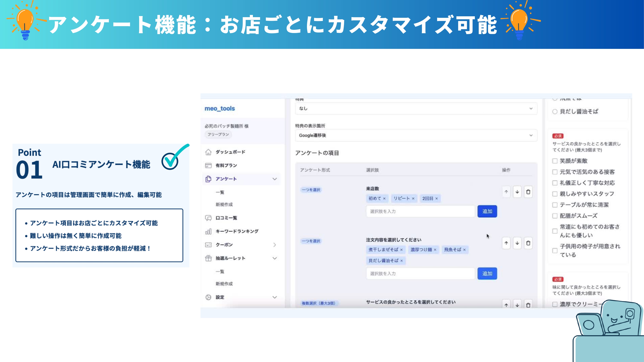Image resolution: width=644 pixels, height=362 pixels.
Task: Click 追加 button for 注文内容 choices
Action: click(x=487, y=274)
